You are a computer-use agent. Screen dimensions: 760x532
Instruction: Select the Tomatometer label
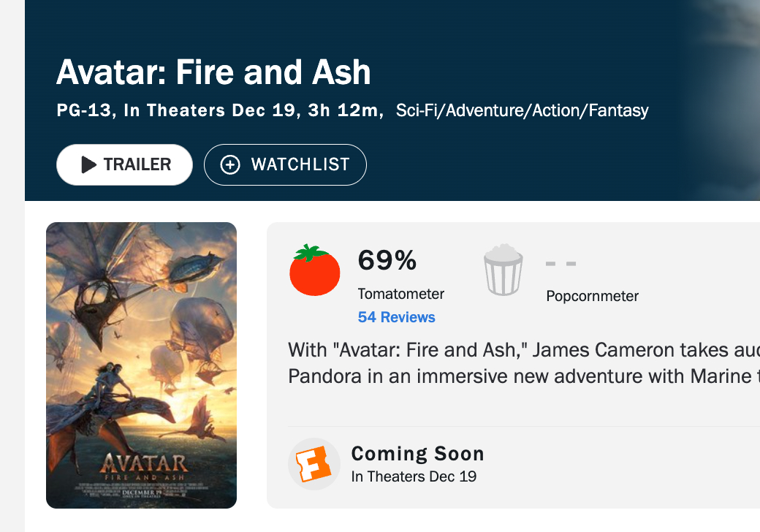coord(400,294)
